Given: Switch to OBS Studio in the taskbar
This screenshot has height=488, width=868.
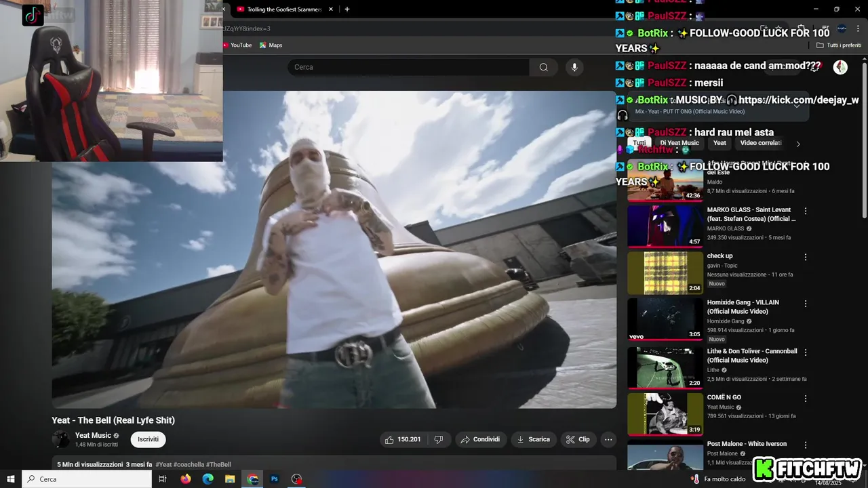Looking at the screenshot, I should click(296, 479).
